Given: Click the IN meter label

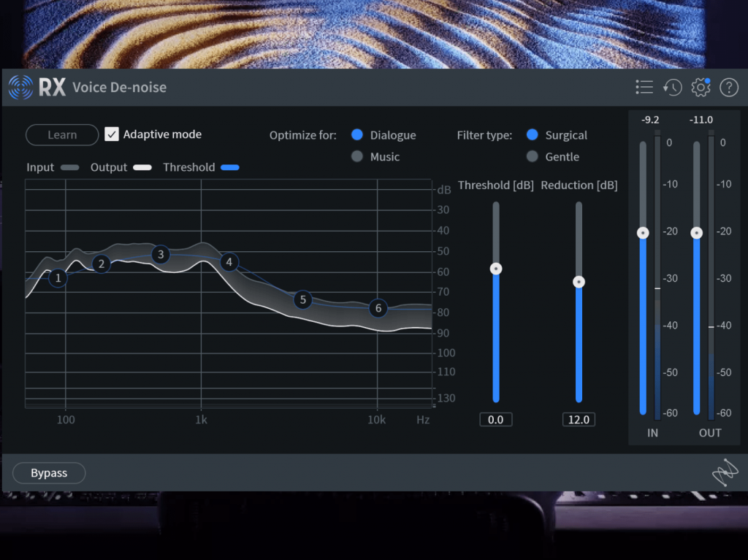Looking at the screenshot, I should click(652, 433).
